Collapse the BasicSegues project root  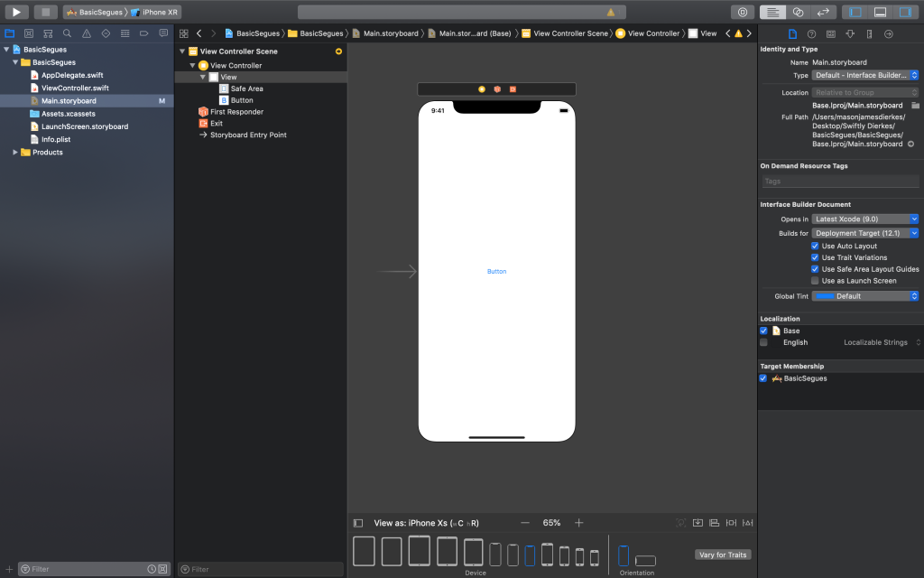coord(6,50)
